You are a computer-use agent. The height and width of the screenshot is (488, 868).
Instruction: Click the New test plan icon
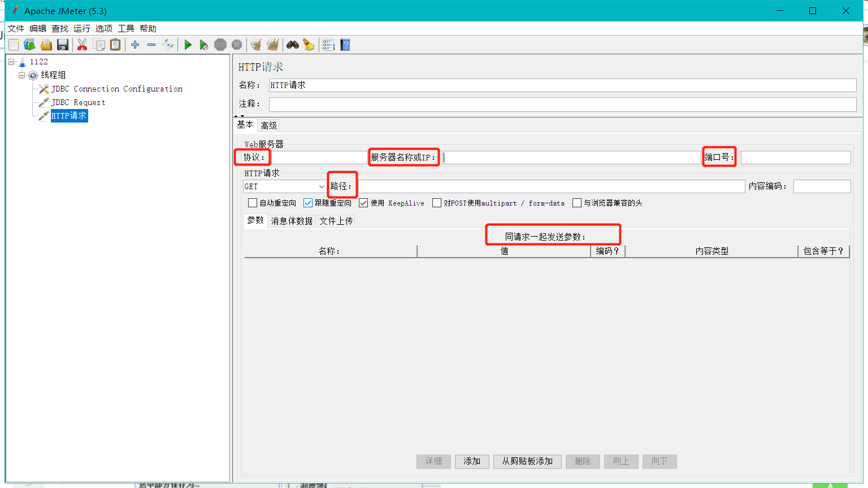click(x=14, y=45)
